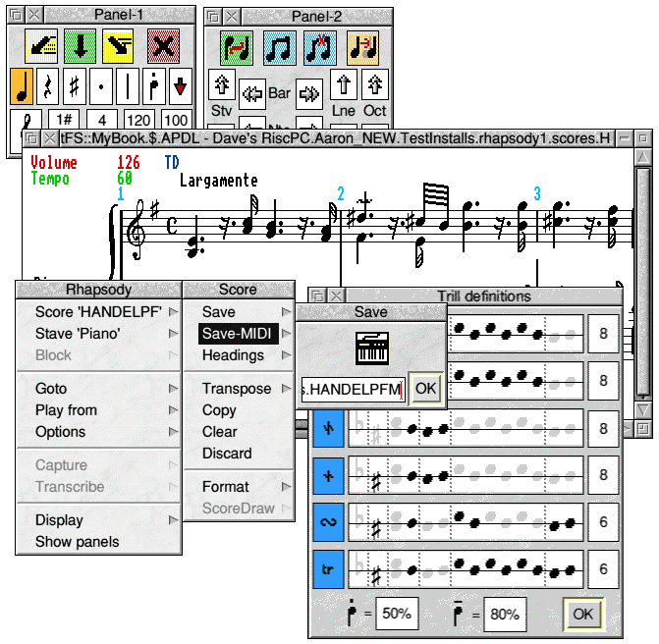Open Headings in the Score menu

click(x=239, y=355)
